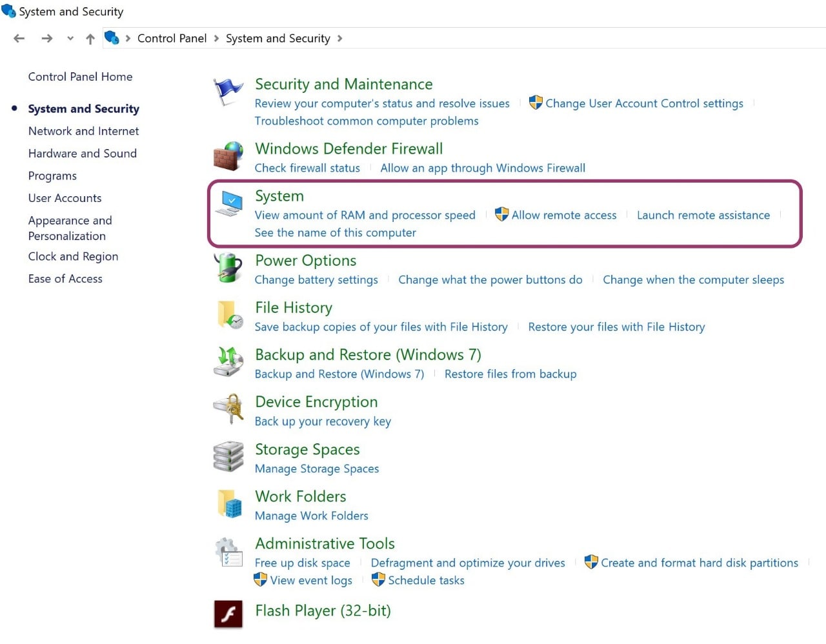Open the System heading link
The height and width of the screenshot is (644, 826).
279,196
